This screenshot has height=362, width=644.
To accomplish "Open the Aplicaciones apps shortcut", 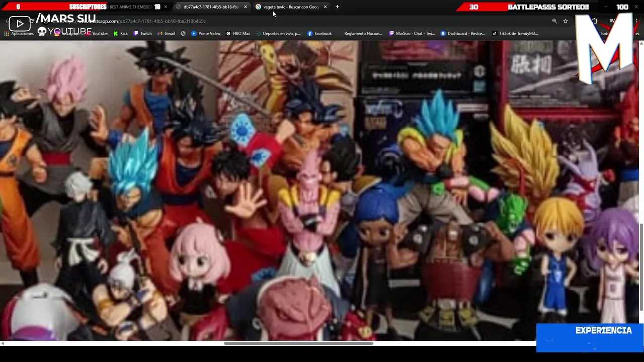I will click(19, 34).
